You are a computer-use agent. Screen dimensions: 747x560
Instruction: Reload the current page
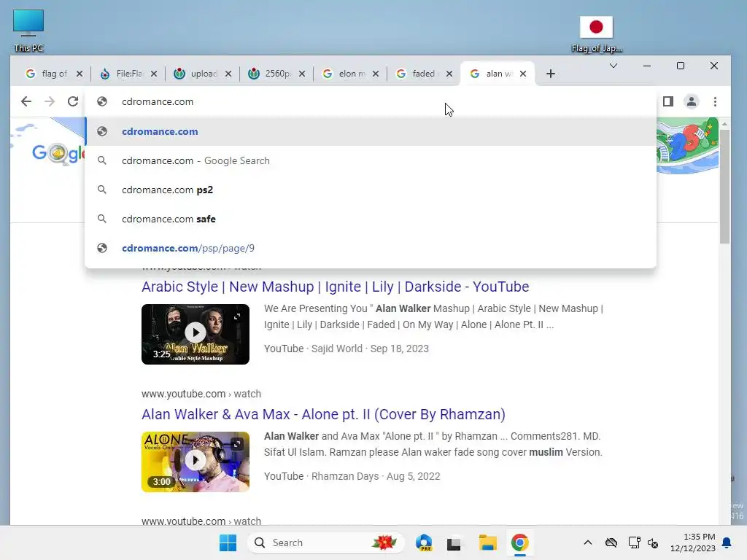click(x=73, y=101)
